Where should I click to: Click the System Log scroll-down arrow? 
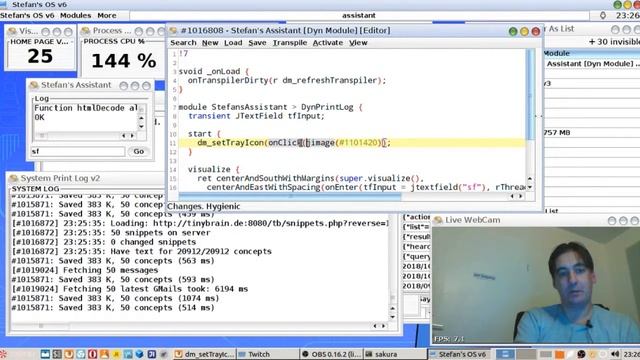(x=393, y=317)
